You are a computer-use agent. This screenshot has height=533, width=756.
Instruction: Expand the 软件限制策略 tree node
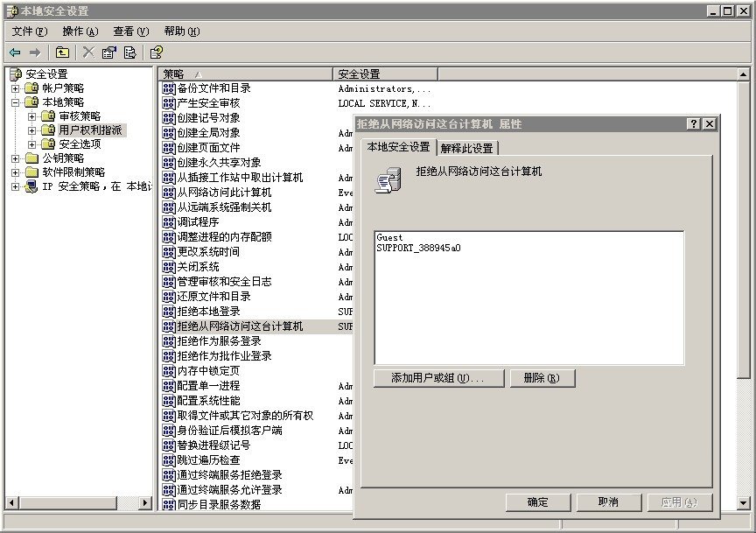pyautogui.click(x=16, y=172)
